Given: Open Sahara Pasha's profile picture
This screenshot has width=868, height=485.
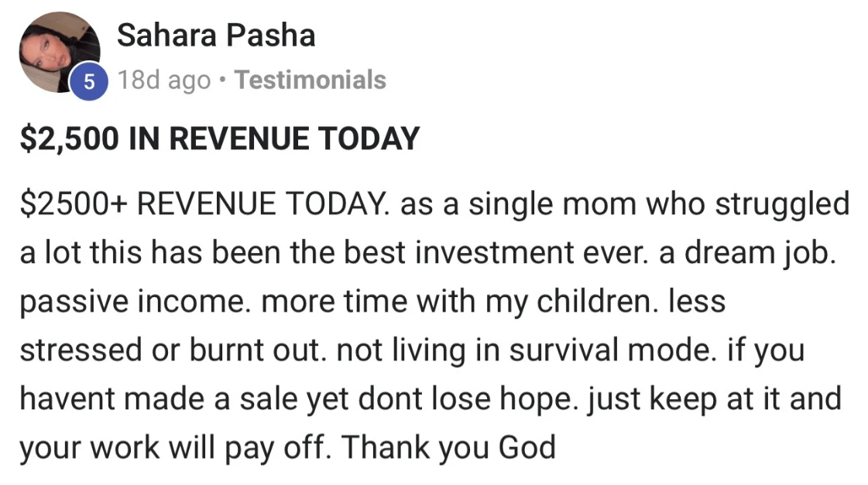Looking at the screenshot, I should (x=60, y=52).
